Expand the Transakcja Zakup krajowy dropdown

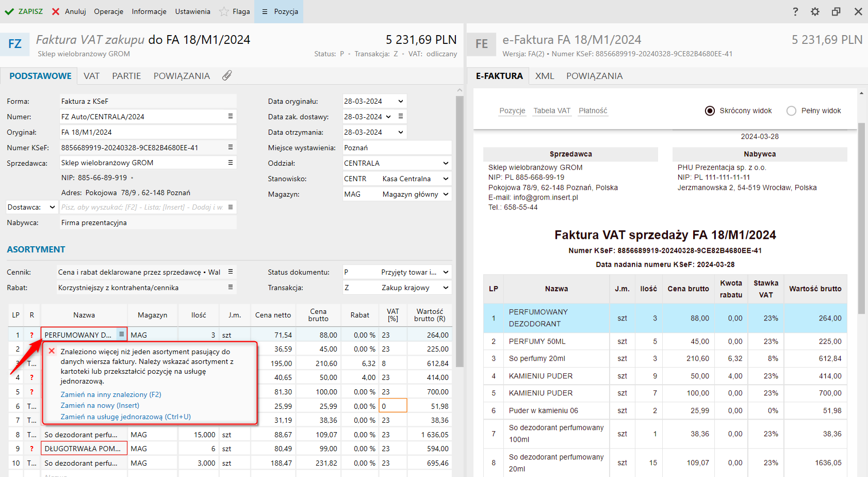pos(446,288)
